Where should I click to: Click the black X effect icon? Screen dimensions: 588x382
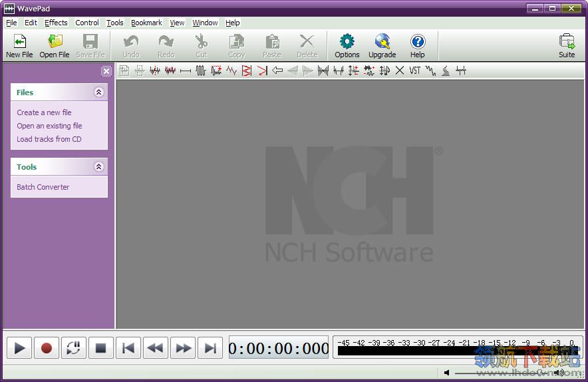click(400, 71)
